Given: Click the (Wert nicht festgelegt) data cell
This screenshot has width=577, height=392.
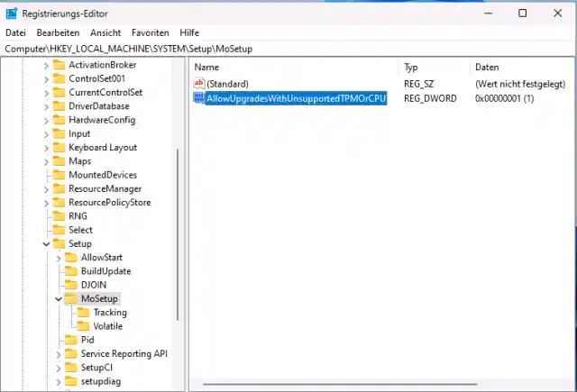Looking at the screenshot, I should pos(520,84).
